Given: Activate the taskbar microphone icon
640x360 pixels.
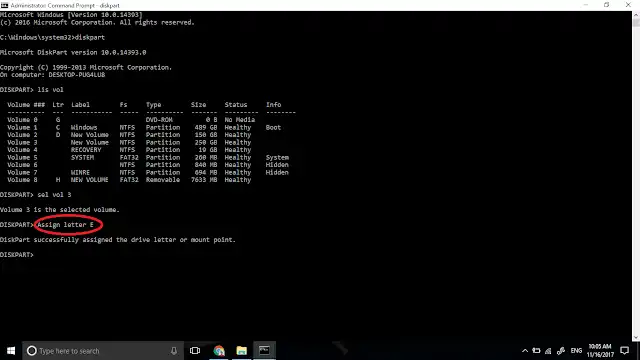Looking at the screenshot, I should coord(174,351).
